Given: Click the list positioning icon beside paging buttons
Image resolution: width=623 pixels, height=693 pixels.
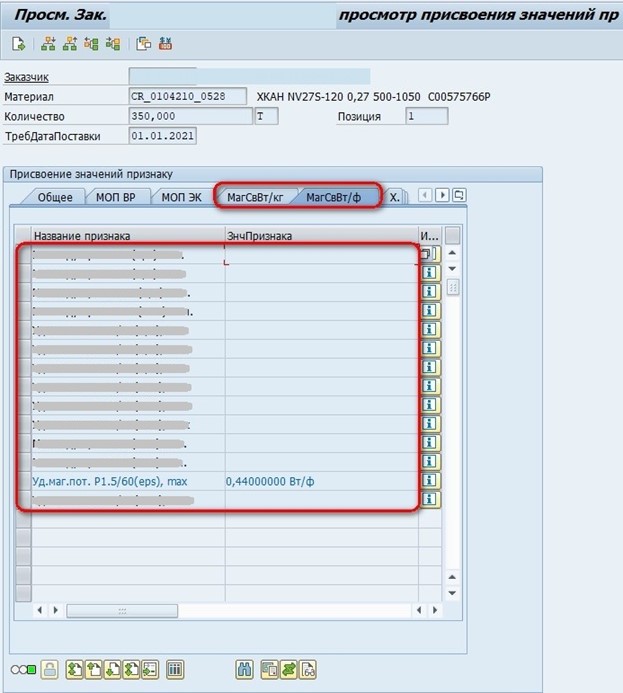Looking at the screenshot, I should click(x=150, y=670).
